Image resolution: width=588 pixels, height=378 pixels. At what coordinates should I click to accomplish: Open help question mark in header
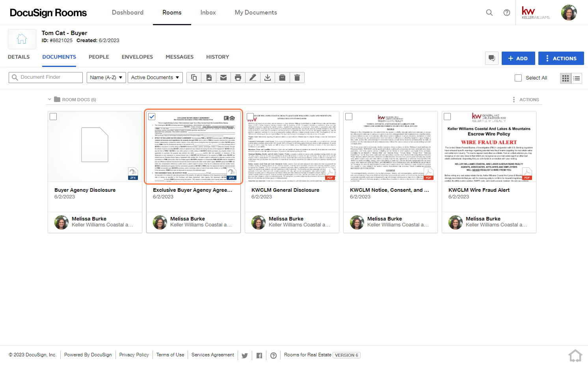[507, 13]
